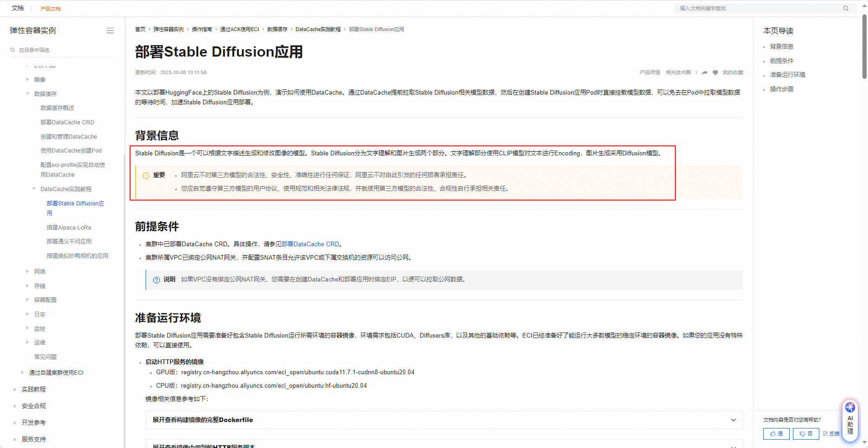Select 部署Stable Diffusion应用 sidebar item

76,208
